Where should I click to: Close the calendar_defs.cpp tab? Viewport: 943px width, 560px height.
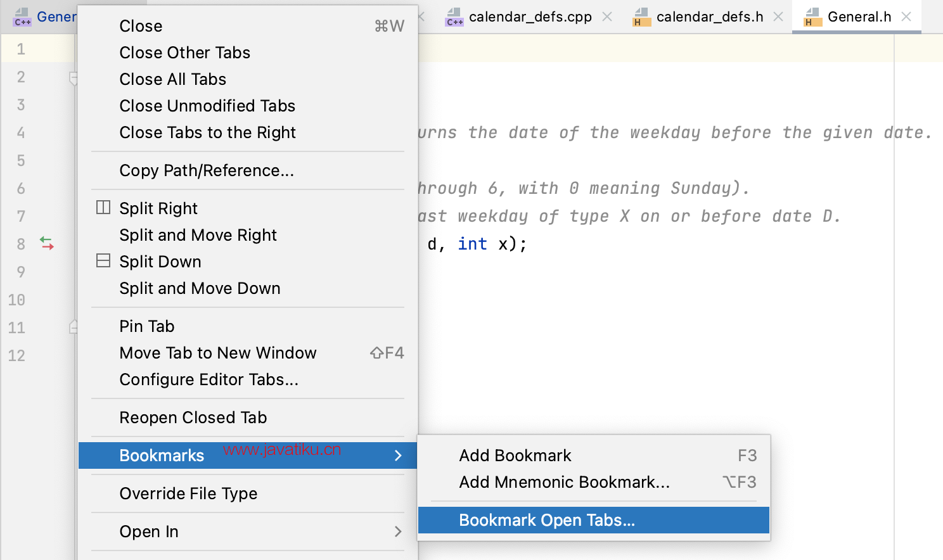tap(607, 16)
